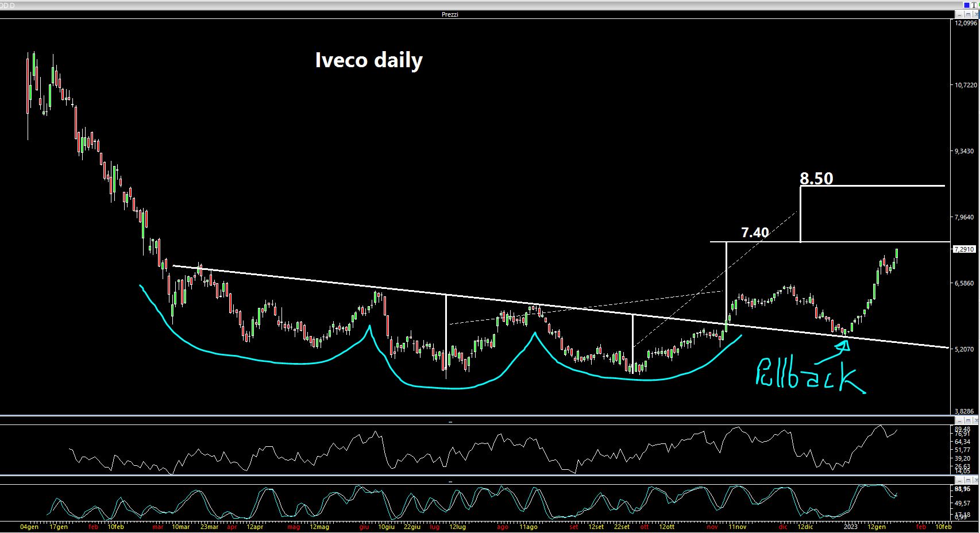Click the 6,5860 price axis value
Screen dimensions: 980x533
pyautogui.click(x=964, y=283)
